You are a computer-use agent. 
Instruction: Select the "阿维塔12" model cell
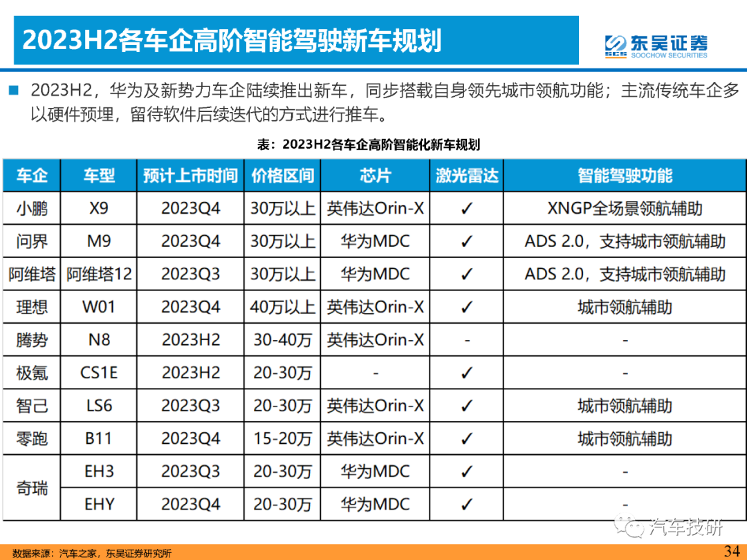(x=99, y=274)
